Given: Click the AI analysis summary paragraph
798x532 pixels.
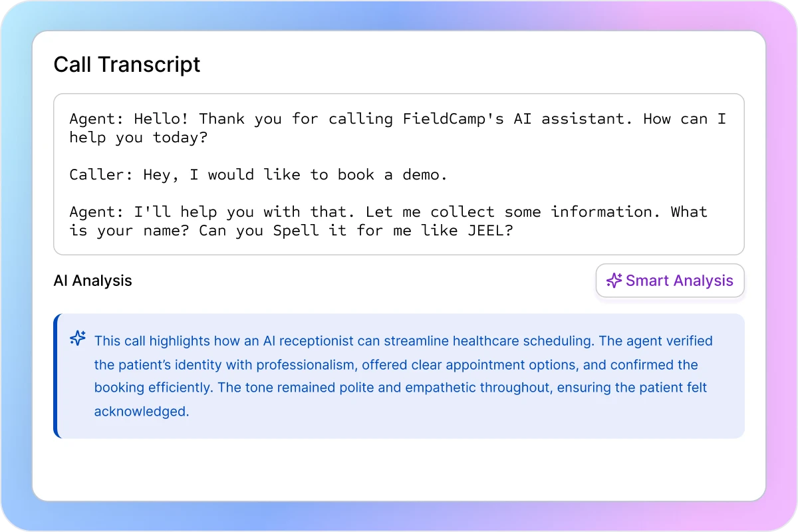Looking at the screenshot, I should pyautogui.click(x=403, y=376).
